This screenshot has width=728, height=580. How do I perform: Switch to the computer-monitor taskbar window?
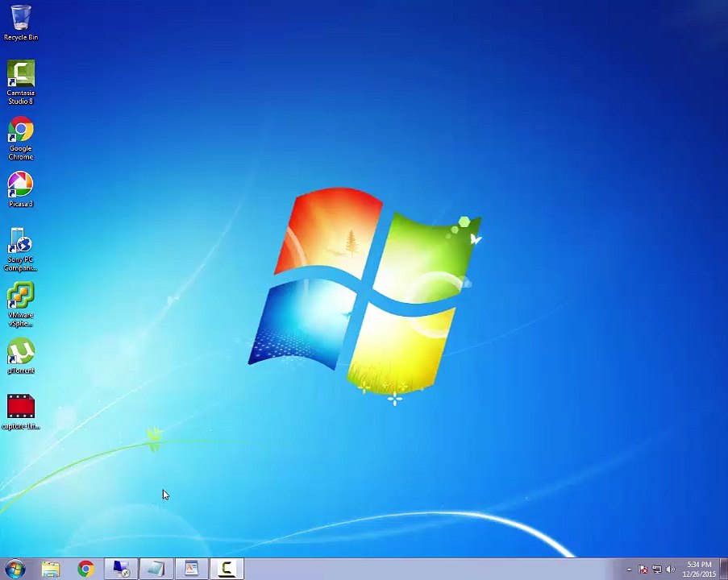(121, 569)
